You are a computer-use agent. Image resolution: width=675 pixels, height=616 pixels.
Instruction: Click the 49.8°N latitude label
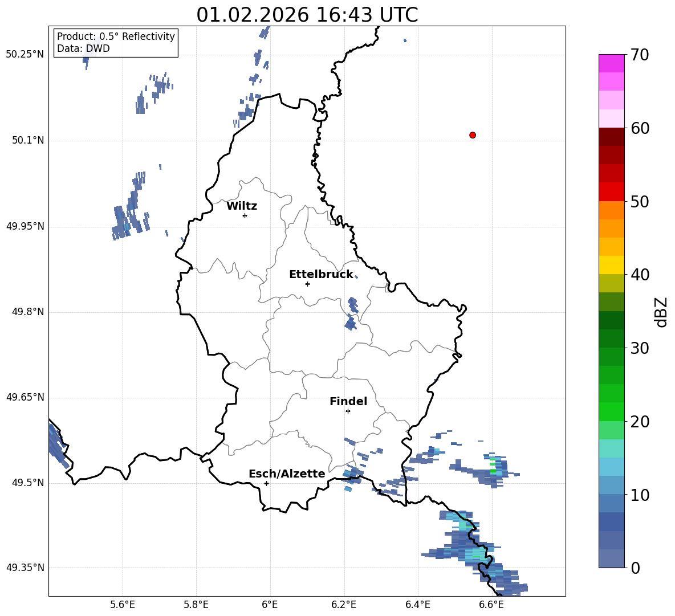click(x=28, y=312)
